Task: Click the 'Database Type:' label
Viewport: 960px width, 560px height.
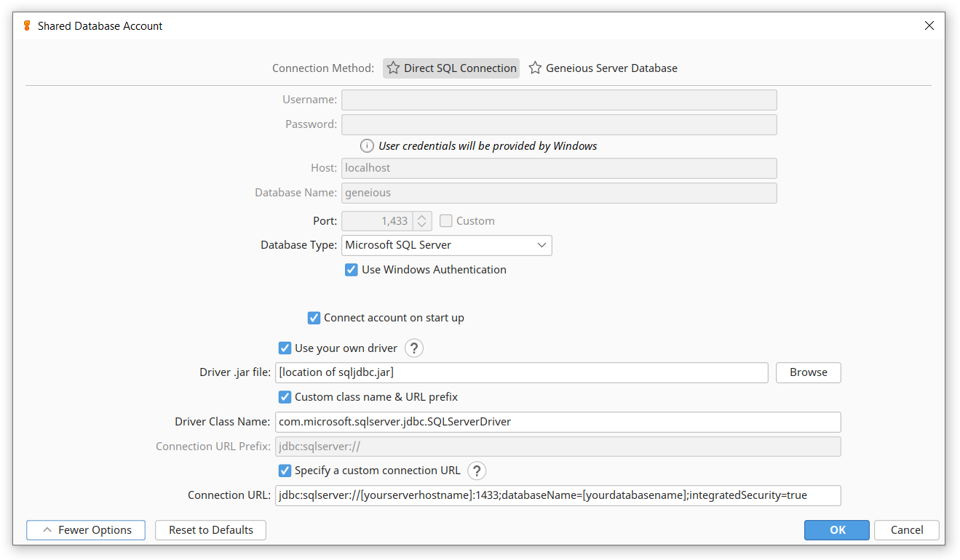Action: coord(299,245)
